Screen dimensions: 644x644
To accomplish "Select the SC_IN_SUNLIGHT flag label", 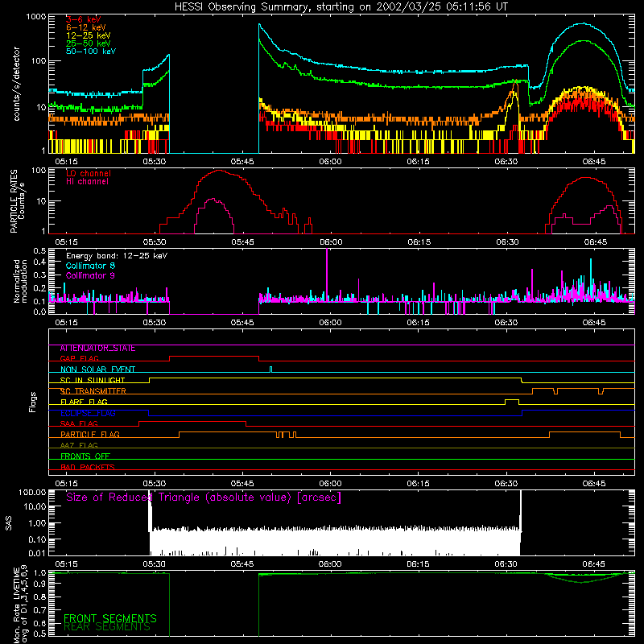I will pos(93,380).
